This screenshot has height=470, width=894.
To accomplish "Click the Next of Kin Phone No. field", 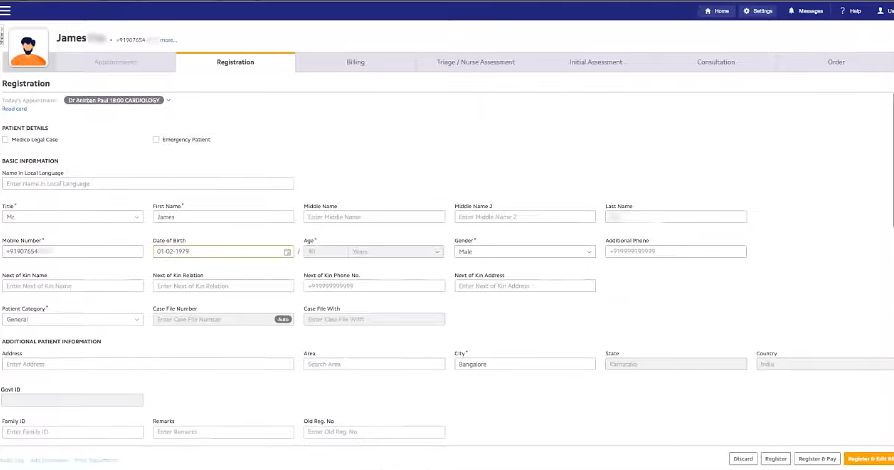I will (x=374, y=286).
